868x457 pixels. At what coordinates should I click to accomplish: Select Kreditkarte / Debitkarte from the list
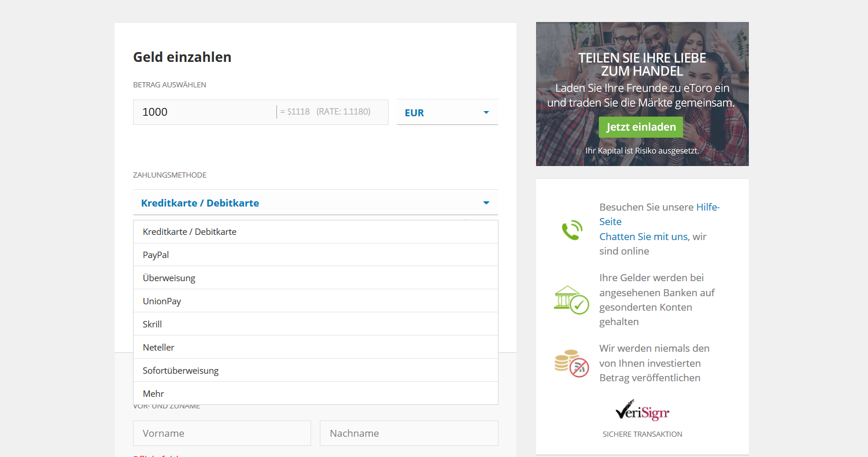(316, 231)
